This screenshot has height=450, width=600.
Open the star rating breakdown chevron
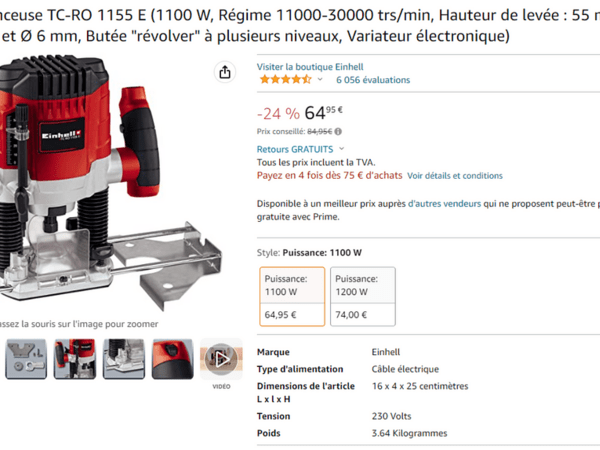tap(320, 80)
